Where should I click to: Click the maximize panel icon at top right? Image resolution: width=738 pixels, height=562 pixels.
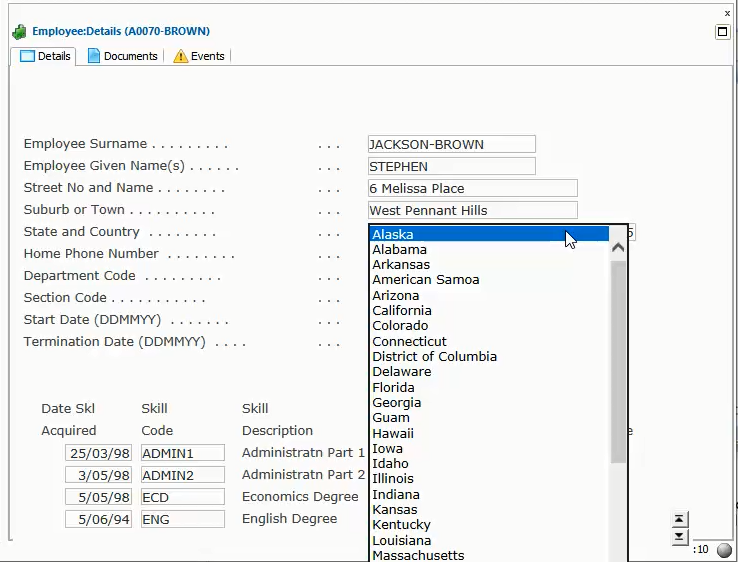tap(723, 32)
